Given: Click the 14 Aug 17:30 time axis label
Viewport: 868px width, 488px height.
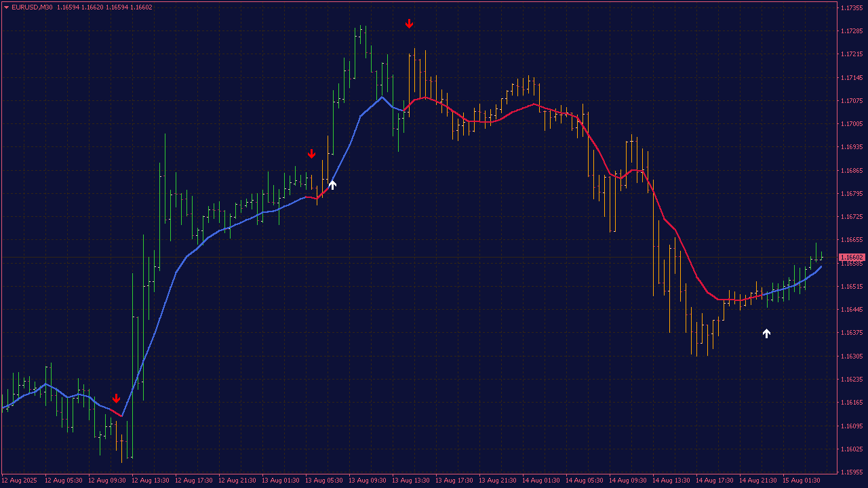Looking at the screenshot, I should tap(714, 481).
